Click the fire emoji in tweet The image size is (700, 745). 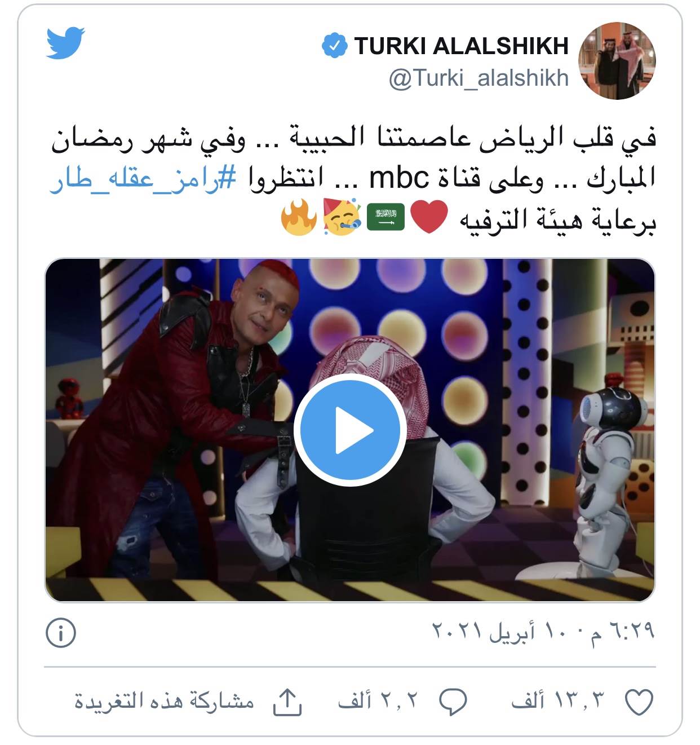pos(299,217)
